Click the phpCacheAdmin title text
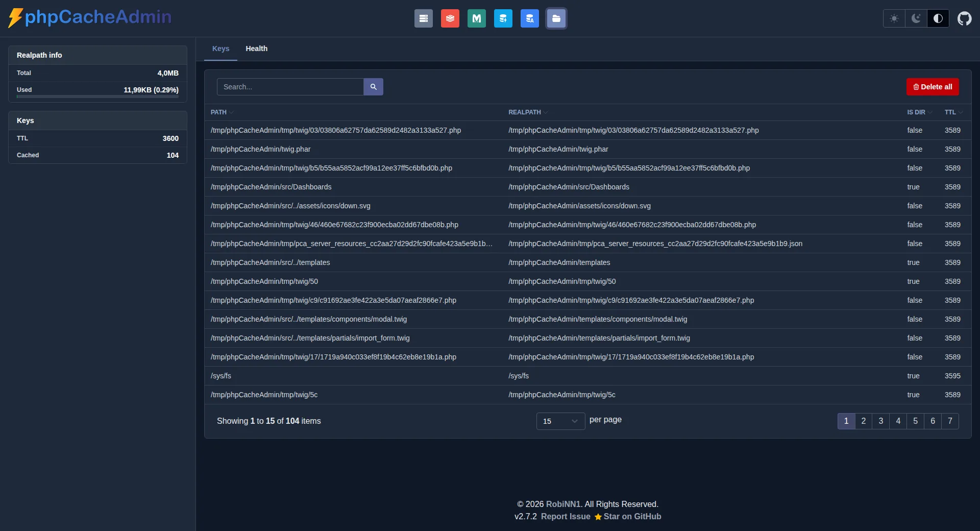980x531 pixels. [98, 17]
